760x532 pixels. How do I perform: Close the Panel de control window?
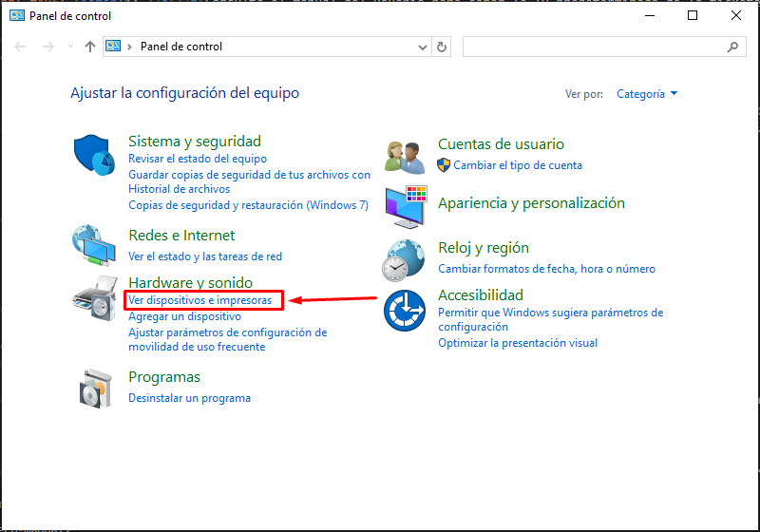[x=735, y=15]
